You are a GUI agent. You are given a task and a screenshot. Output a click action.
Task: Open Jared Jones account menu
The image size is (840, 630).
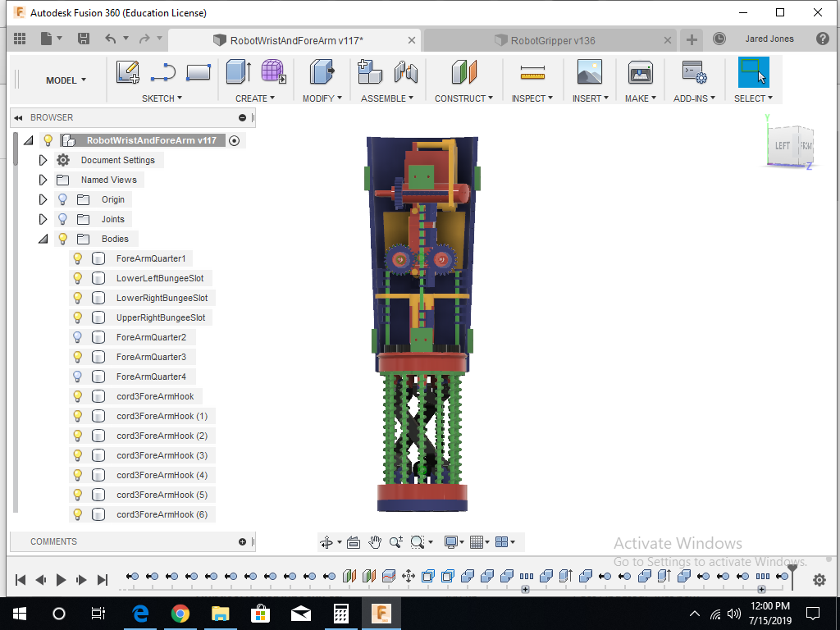(769, 39)
